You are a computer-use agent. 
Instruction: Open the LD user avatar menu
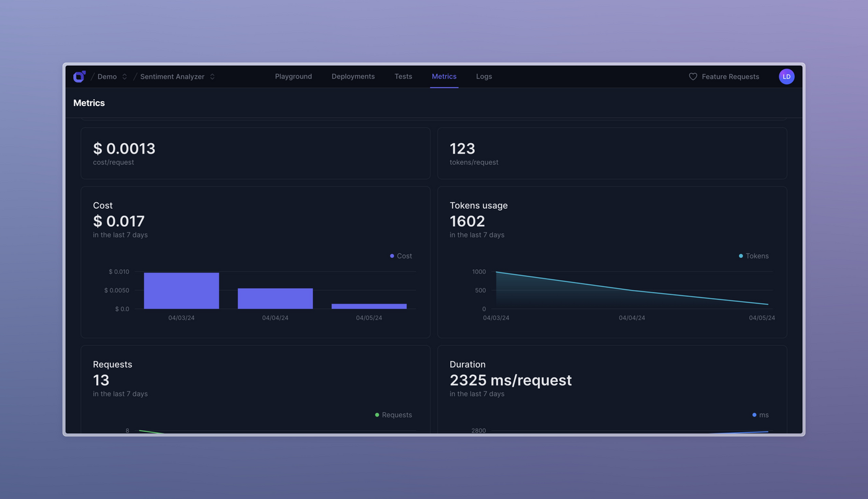[x=786, y=76]
